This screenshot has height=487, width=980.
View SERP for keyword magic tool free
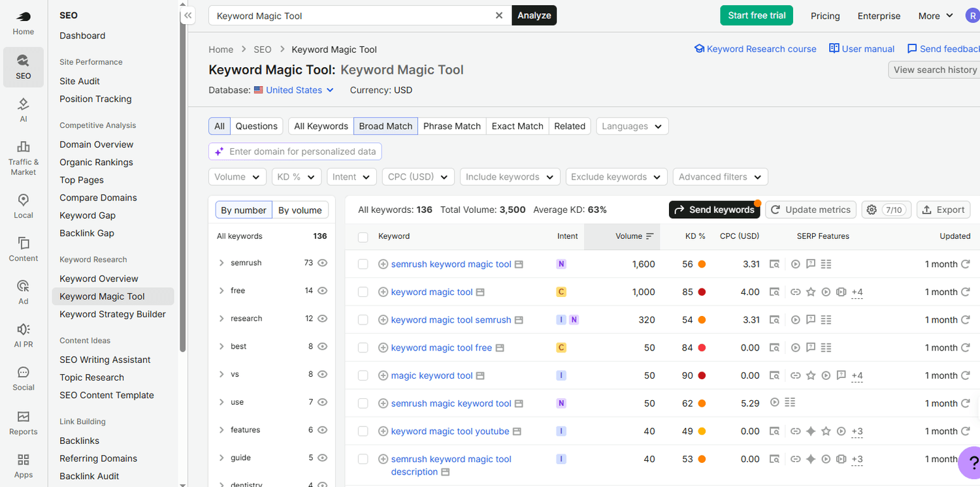(500, 348)
